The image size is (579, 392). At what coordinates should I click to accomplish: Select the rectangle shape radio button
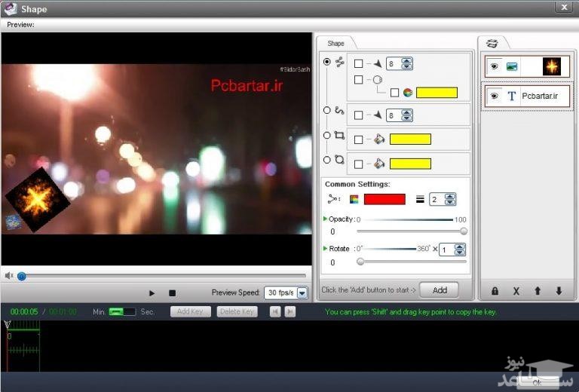(326, 136)
